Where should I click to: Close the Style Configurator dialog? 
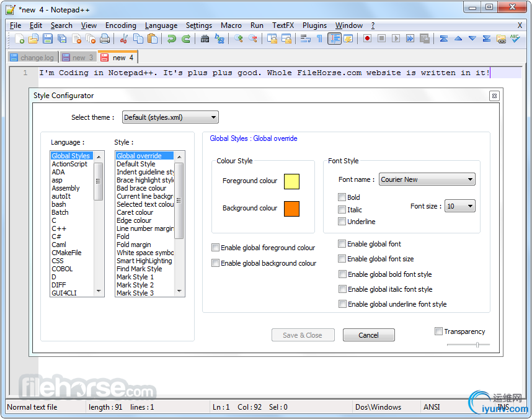494,96
